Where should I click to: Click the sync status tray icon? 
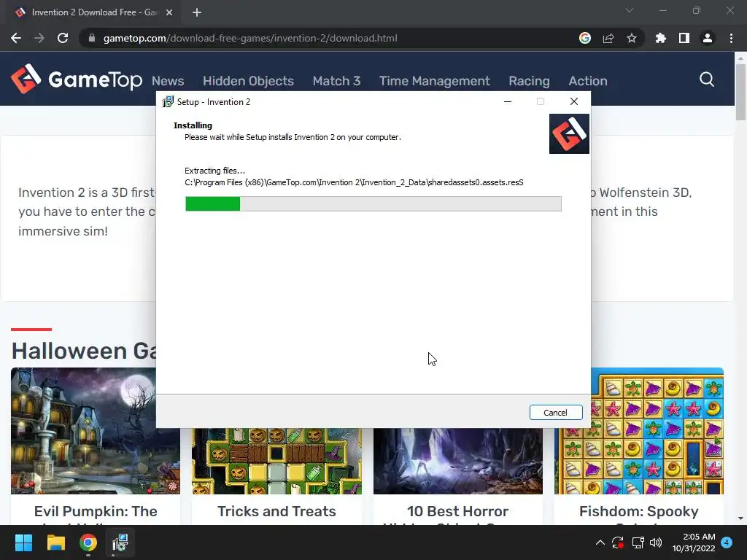point(618,542)
